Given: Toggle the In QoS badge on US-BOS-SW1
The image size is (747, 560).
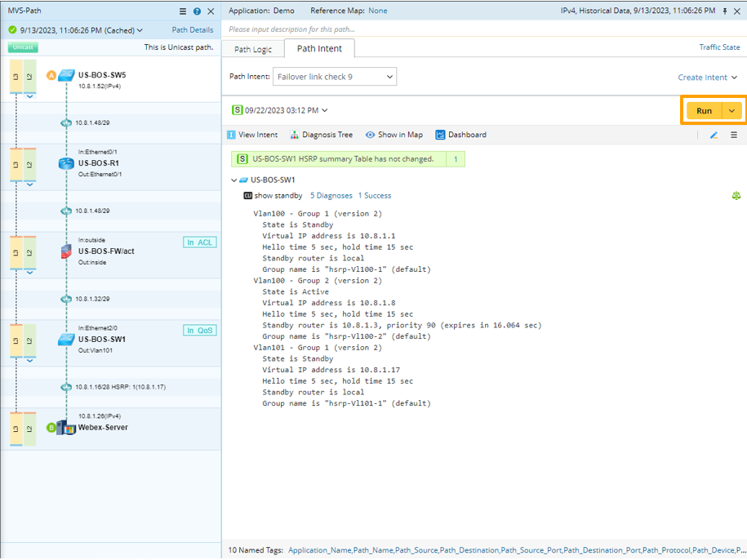Looking at the screenshot, I should (199, 331).
